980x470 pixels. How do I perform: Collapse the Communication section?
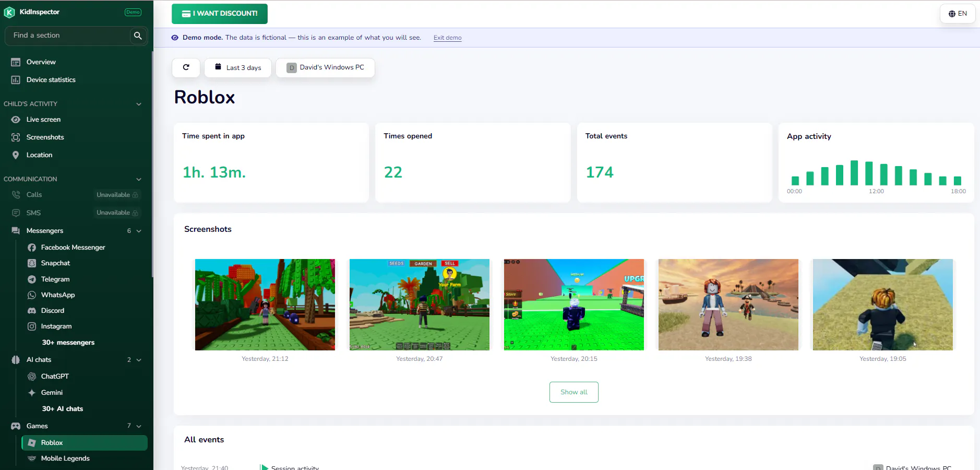[139, 179]
